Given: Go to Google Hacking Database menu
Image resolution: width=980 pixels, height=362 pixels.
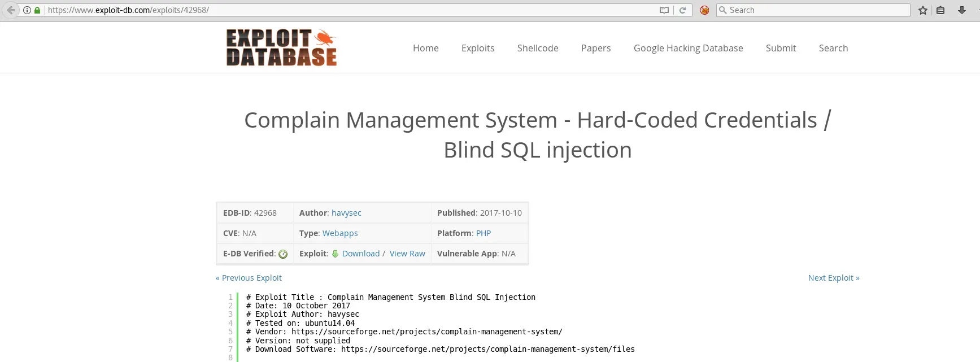Looking at the screenshot, I should pos(688,48).
